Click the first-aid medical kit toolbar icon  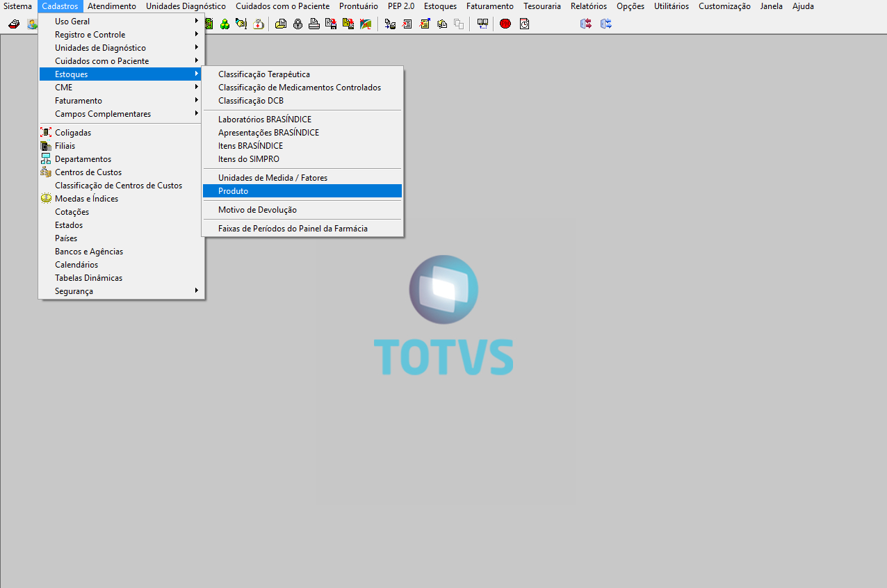click(x=259, y=24)
